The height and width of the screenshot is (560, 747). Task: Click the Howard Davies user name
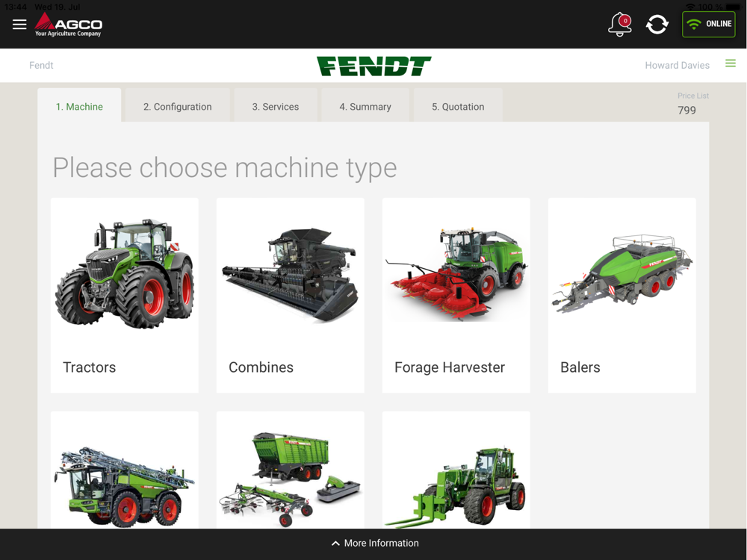pyautogui.click(x=677, y=65)
